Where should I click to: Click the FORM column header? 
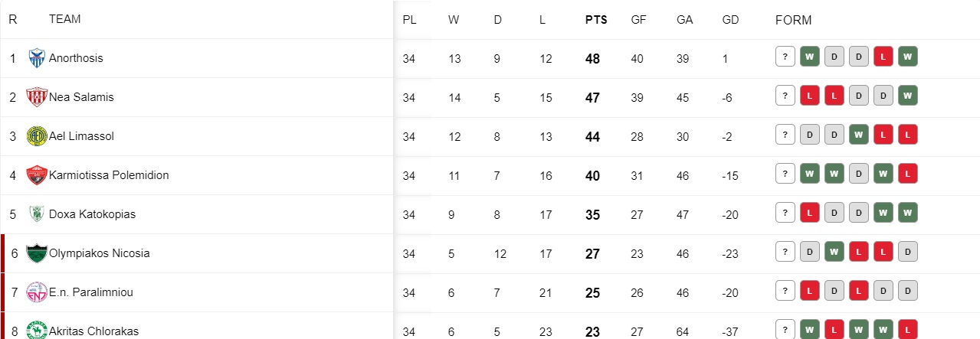click(x=793, y=20)
